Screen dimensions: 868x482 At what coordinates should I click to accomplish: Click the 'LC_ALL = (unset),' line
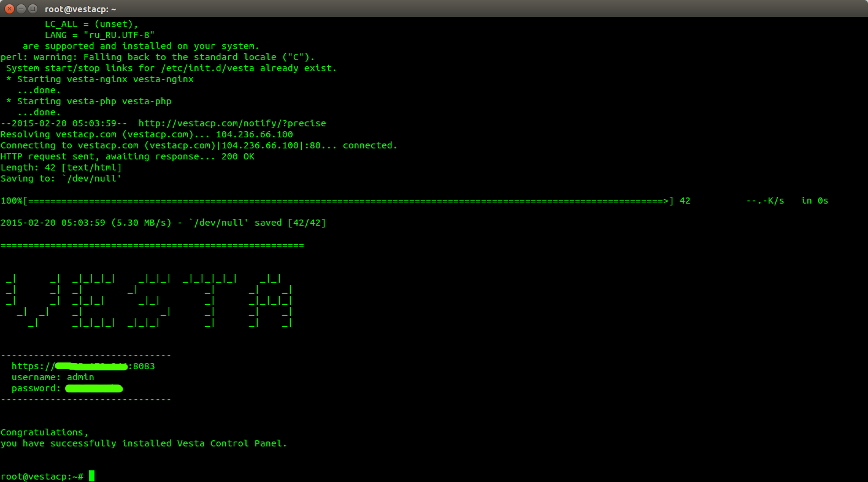point(92,24)
